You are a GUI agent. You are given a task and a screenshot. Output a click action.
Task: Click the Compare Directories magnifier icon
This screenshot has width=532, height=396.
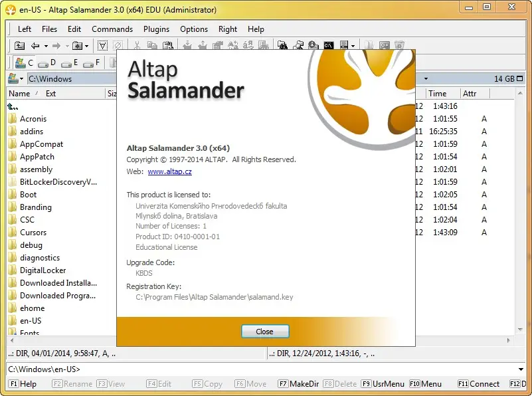pyautogui.click(x=298, y=45)
